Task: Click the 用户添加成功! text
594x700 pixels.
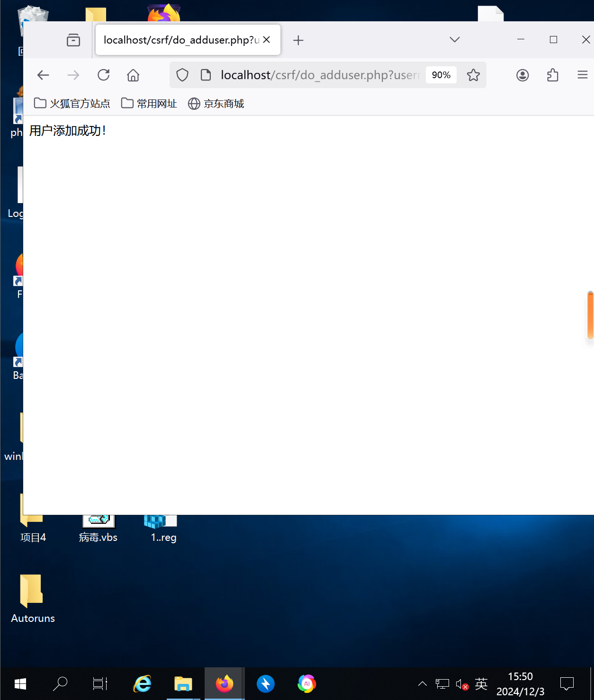Action: [x=68, y=131]
